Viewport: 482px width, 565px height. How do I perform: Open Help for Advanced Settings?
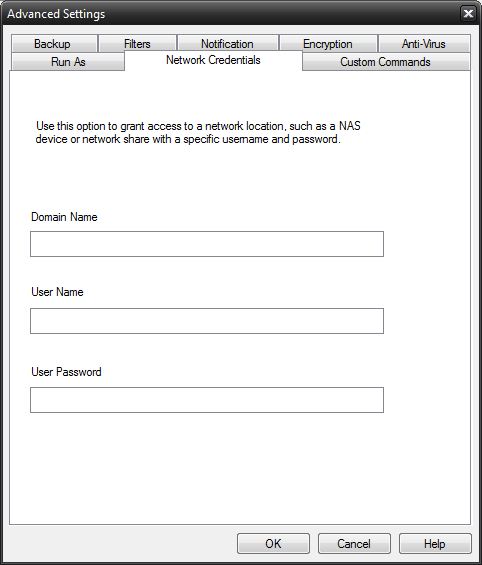[x=435, y=543]
